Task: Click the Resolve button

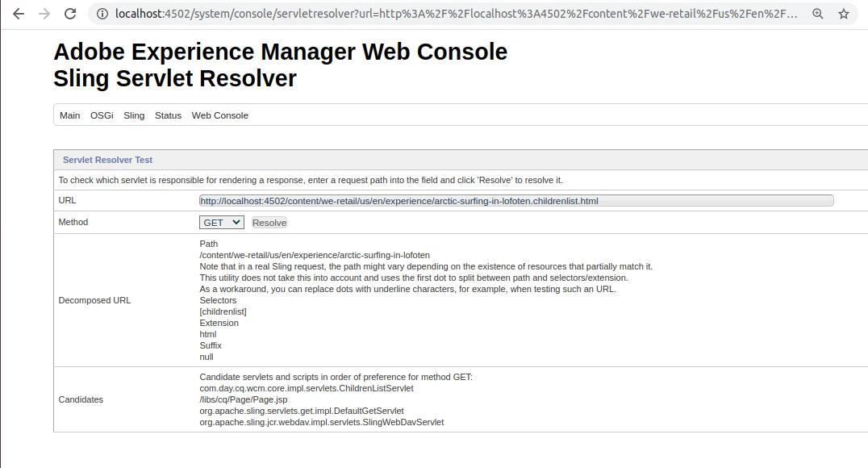Action: [x=269, y=223]
